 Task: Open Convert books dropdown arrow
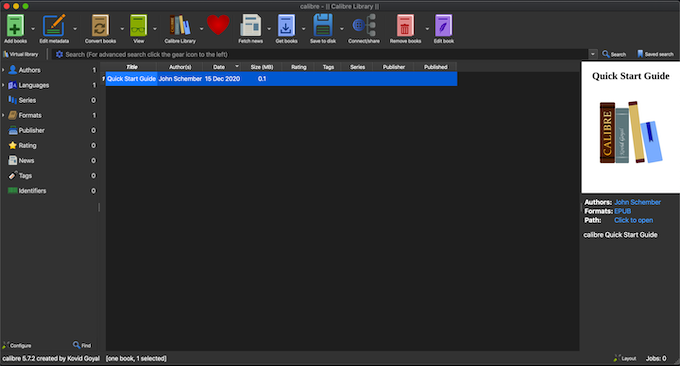(122, 29)
